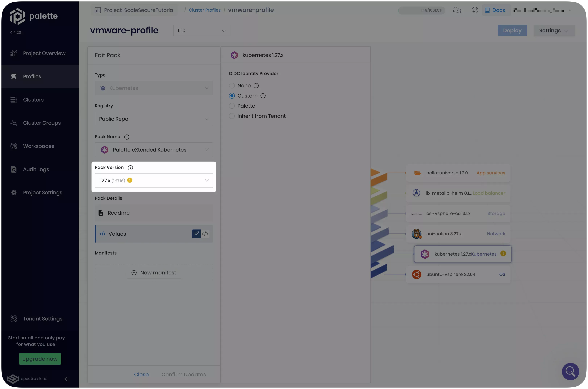The width and height of the screenshot is (588, 389).
Task: Choose Palette as the OIDC Identity Provider
Action: point(232,106)
